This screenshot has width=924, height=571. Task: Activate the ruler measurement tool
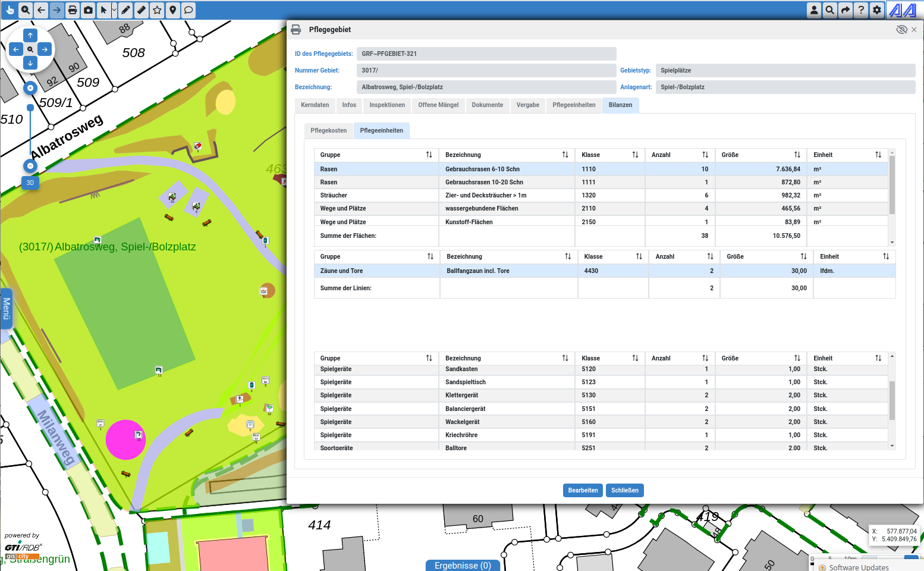142,10
